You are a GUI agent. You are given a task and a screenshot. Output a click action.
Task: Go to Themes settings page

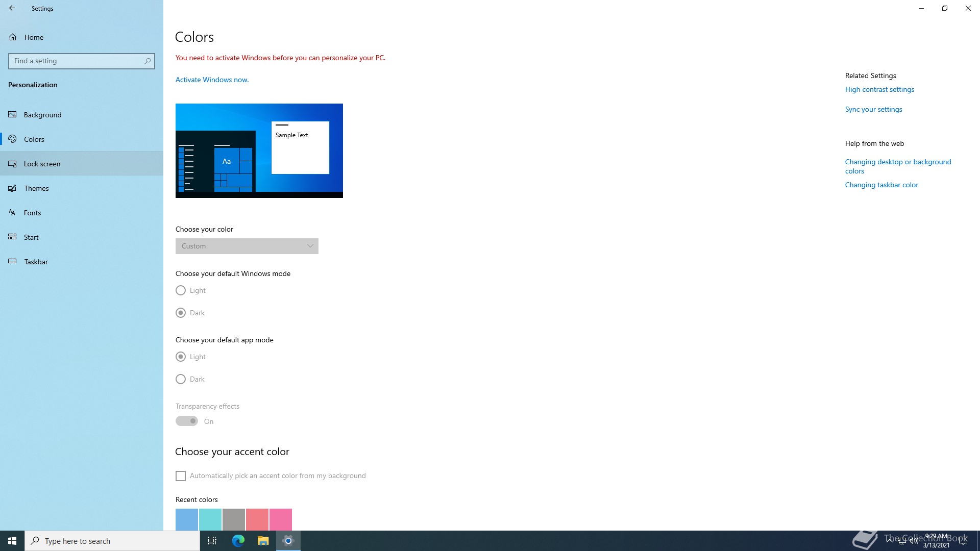(82, 188)
